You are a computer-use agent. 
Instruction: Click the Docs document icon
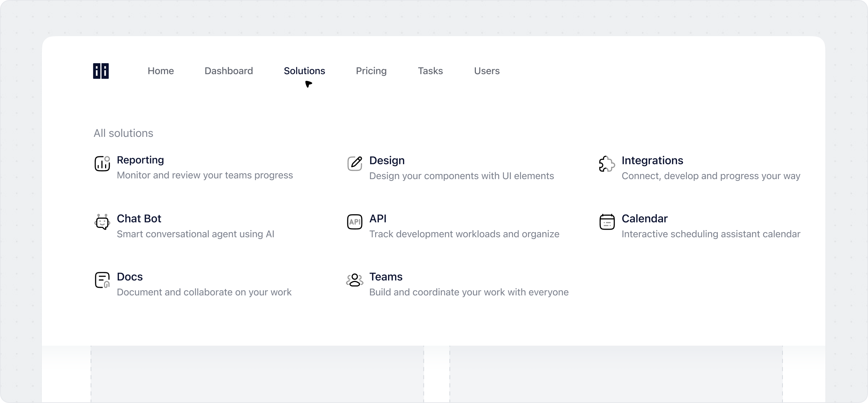click(x=102, y=280)
